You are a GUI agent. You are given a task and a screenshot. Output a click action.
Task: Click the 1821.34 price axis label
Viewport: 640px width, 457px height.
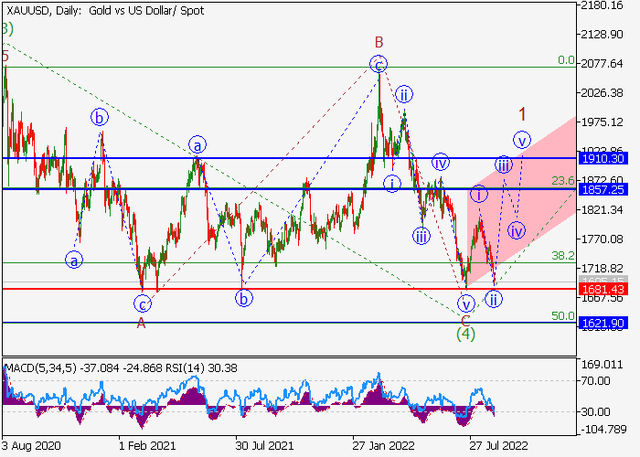coord(603,210)
